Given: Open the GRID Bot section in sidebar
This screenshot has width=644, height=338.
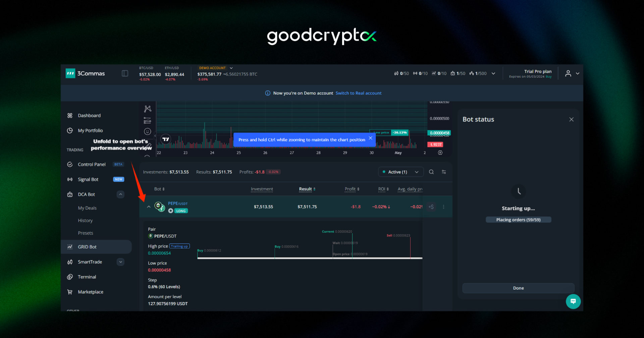Looking at the screenshot, I should 87,246.
